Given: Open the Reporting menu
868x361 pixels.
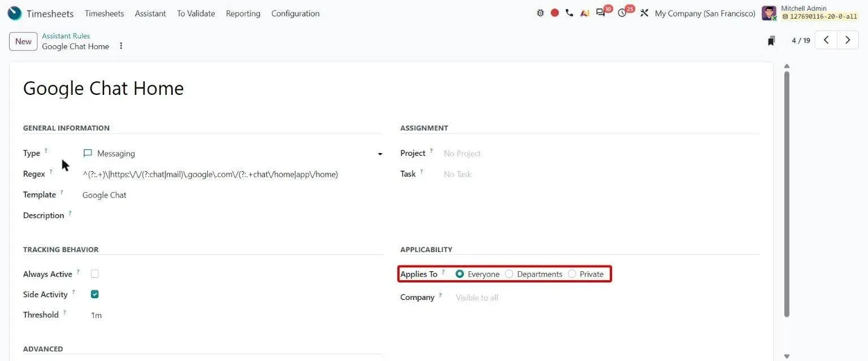Looking at the screenshot, I should click(x=243, y=13).
